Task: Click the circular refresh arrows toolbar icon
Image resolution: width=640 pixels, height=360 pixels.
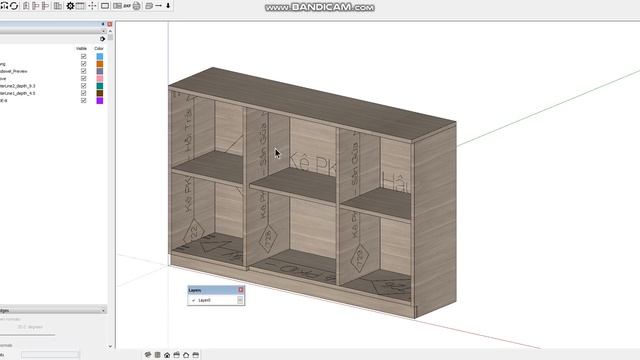Action: (x=14, y=6)
